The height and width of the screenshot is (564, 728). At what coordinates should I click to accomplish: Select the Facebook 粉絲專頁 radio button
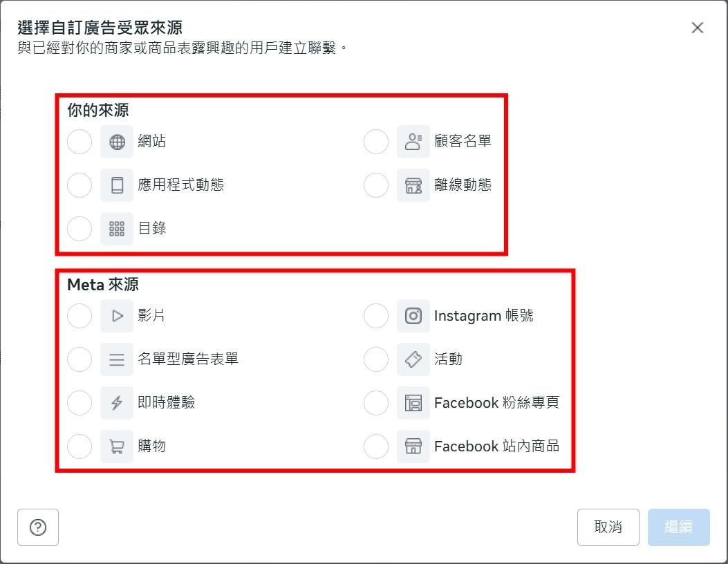coord(376,403)
